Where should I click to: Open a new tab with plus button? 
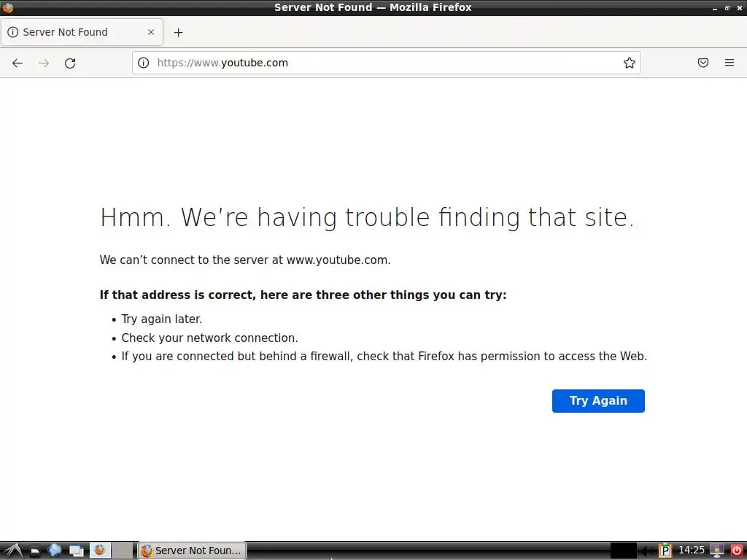178,32
